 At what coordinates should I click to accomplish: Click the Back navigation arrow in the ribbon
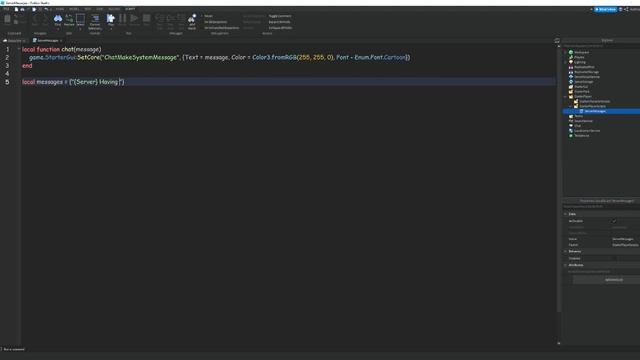[35, 19]
